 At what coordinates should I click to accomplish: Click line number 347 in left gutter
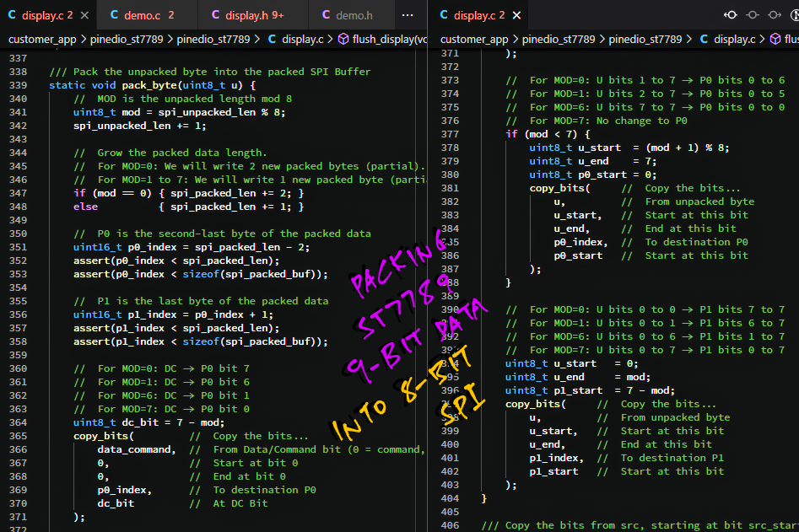pyautogui.click(x=18, y=193)
